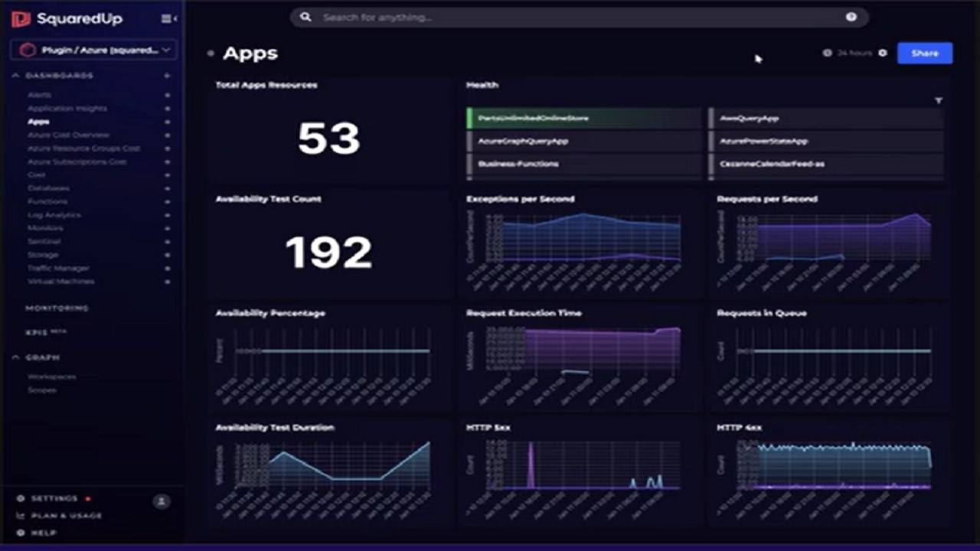980x551 pixels.
Task: Open the Monitors dashboard
Action: pyautogui.click(x=45, y=228)
